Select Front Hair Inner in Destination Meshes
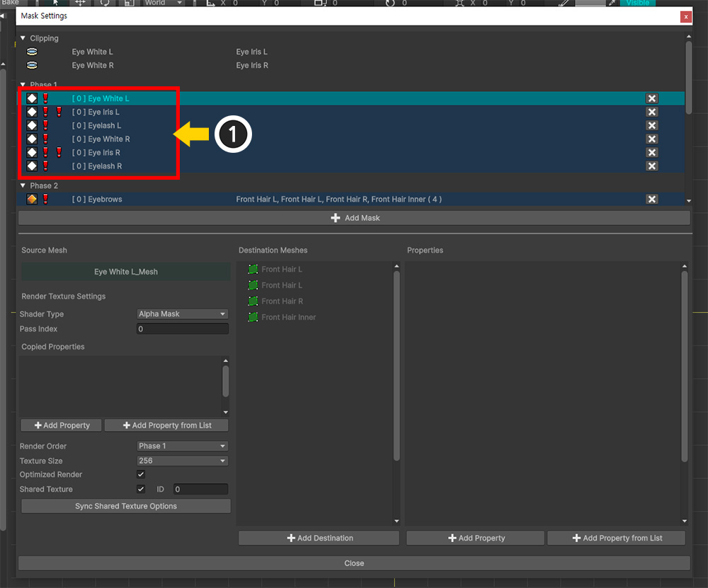The width and height of the screenshot is (708, 588). (x=289, y=317)
